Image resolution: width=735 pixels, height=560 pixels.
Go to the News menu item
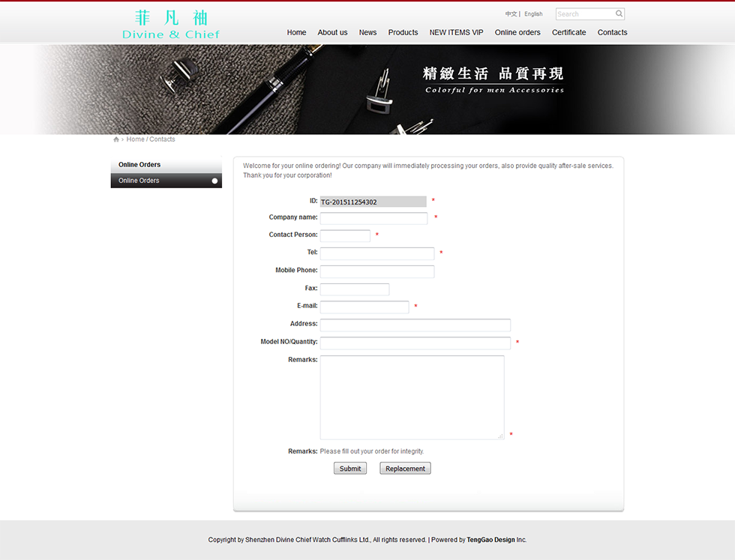(367, 32)
